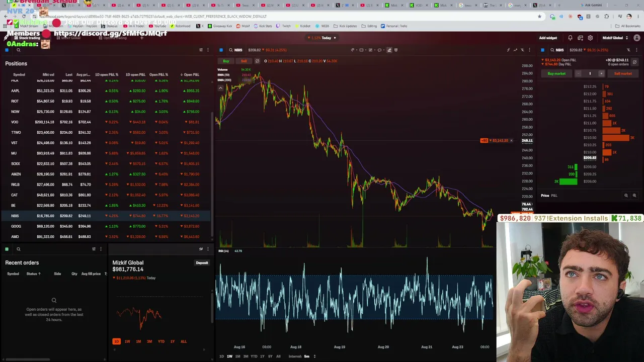
Task: Open the notifications bell icon
Action: click(570, 38)
